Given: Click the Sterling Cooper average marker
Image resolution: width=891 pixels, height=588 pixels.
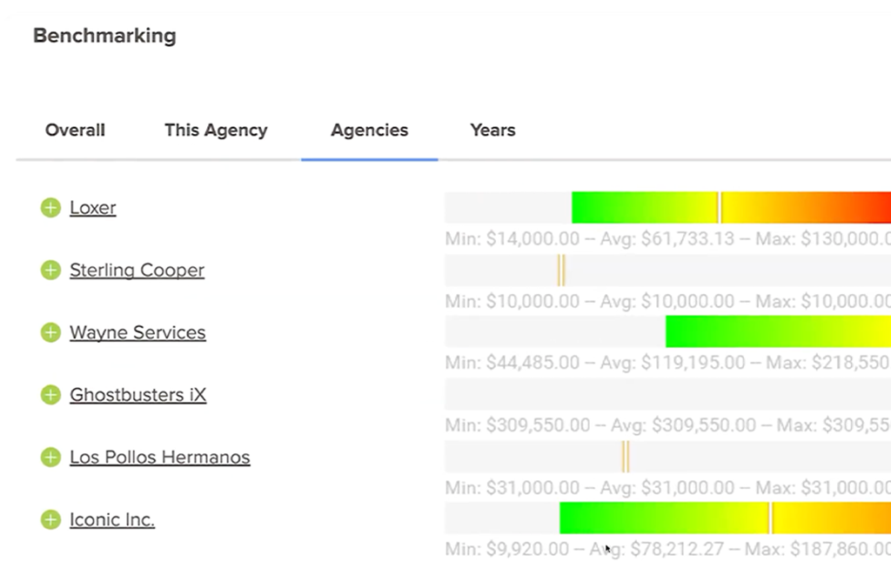Looking at the screenshot, I should point(561,270).
